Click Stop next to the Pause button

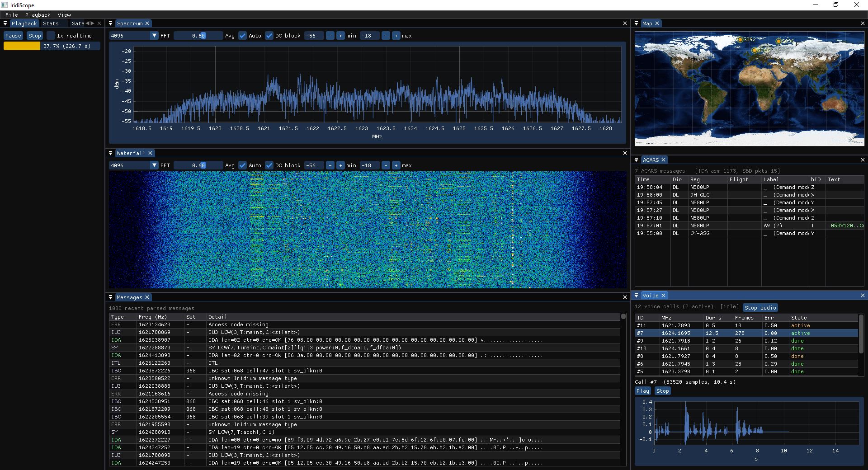pyautogui.click(x=35, y=36)
